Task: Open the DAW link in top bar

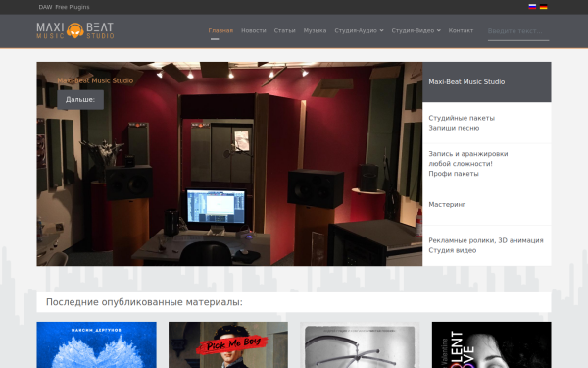Action: coord(45,7)
